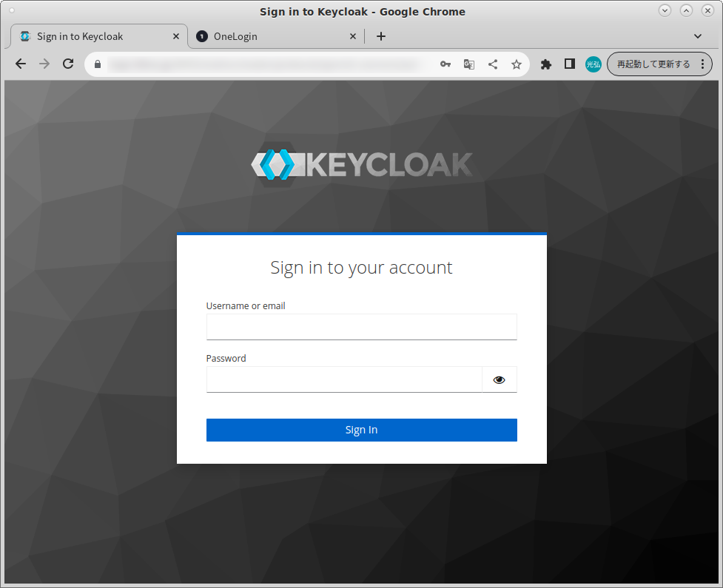Image resolution: width=723 pixels, height=588 pixels.
Task: Open the Extensions puzzle icon
Action: pos(546,64)
